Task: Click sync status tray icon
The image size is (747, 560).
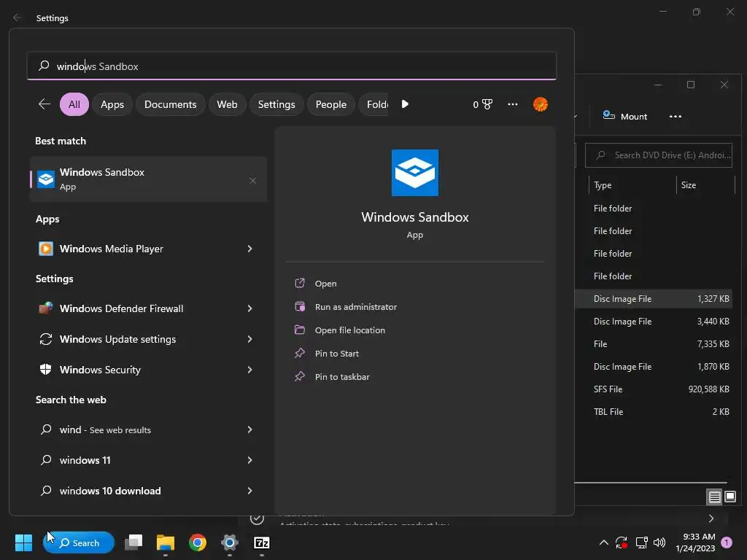Action: [x=622, y=542]
